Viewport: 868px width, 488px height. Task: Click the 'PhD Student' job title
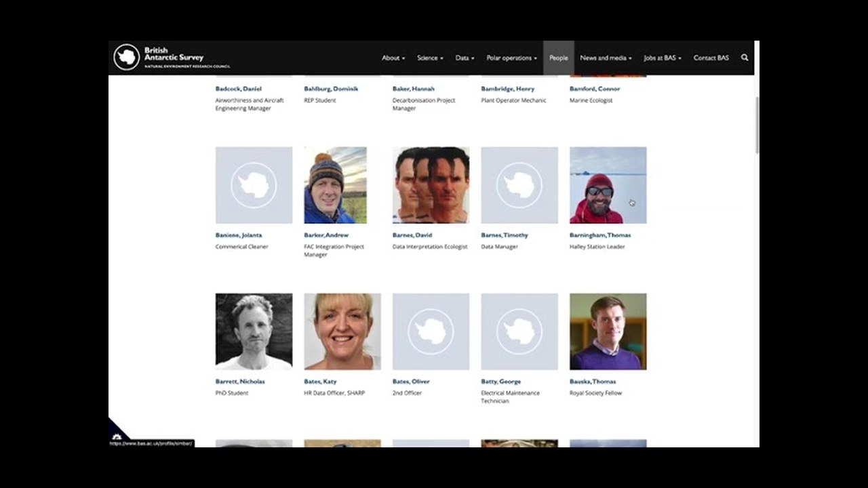click(x=232, y=393)
